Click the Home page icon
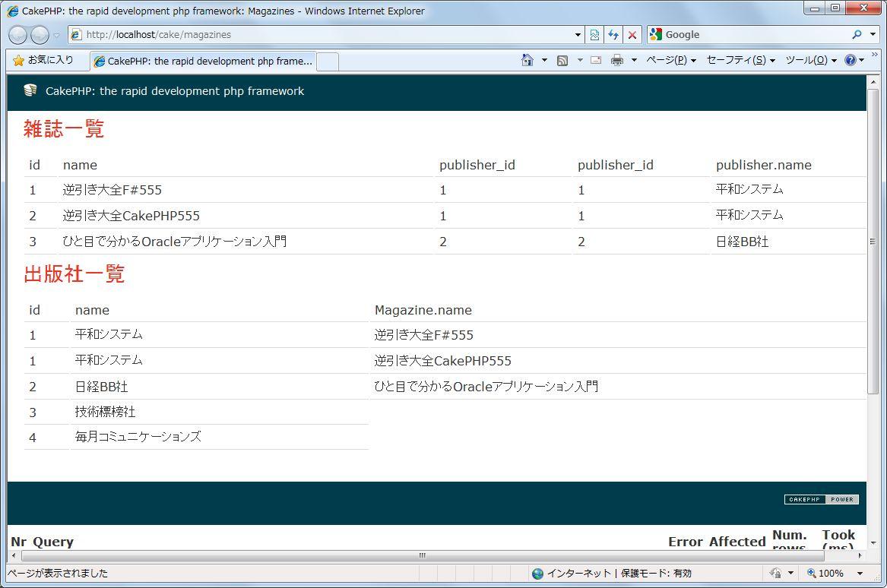887x588 pixels. (527, 61)
